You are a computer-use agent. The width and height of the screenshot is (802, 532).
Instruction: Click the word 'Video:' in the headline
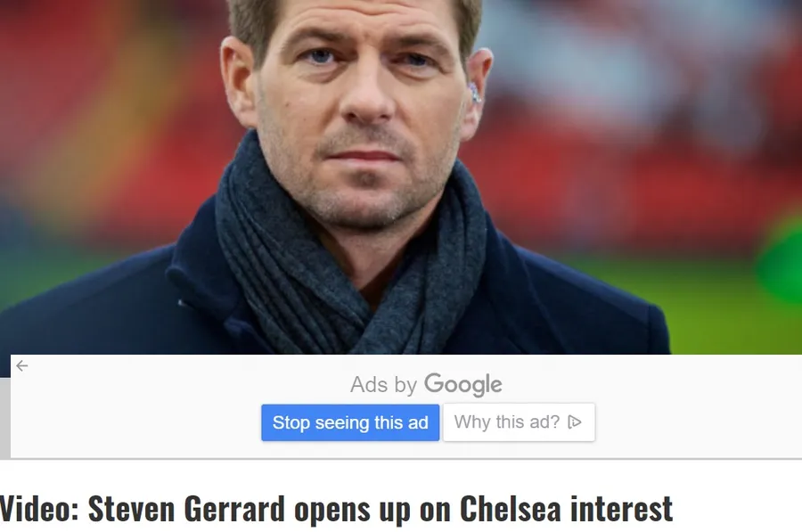coord(39,509)
